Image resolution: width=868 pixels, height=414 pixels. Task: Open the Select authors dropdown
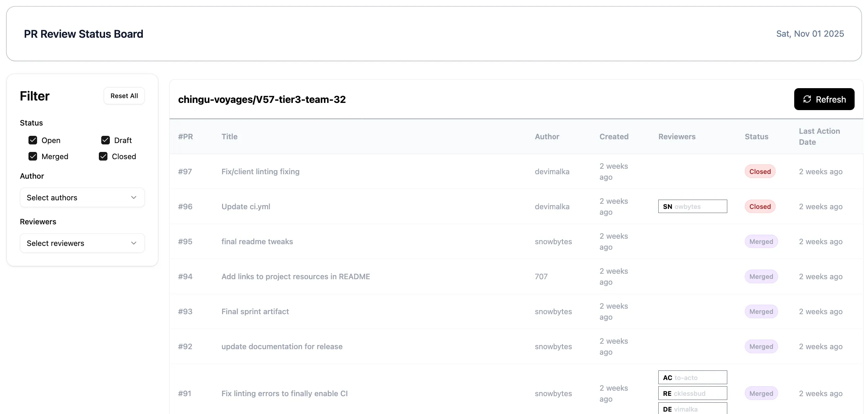[x=82, y=198]
